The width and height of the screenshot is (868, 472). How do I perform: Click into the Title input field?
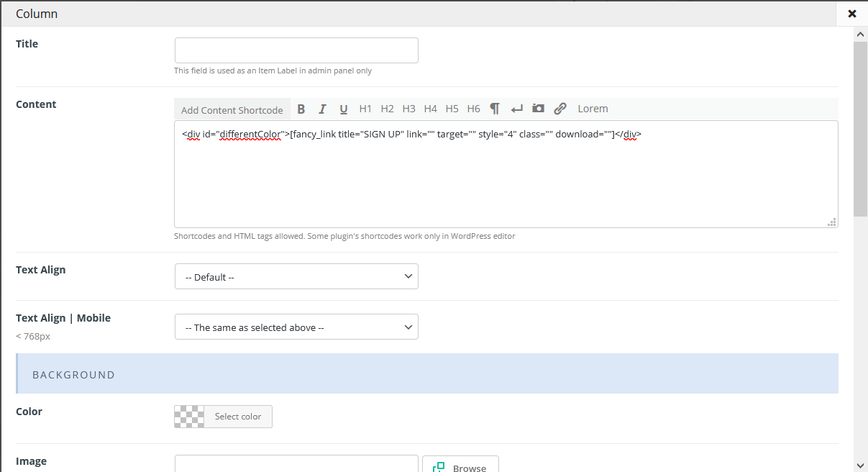point(296,50)
